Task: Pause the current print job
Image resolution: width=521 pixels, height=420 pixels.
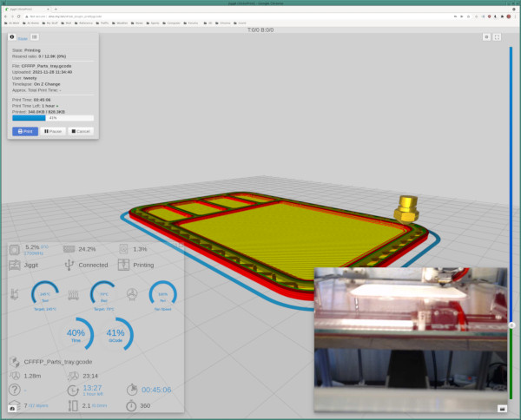Action: click(53, 132)
